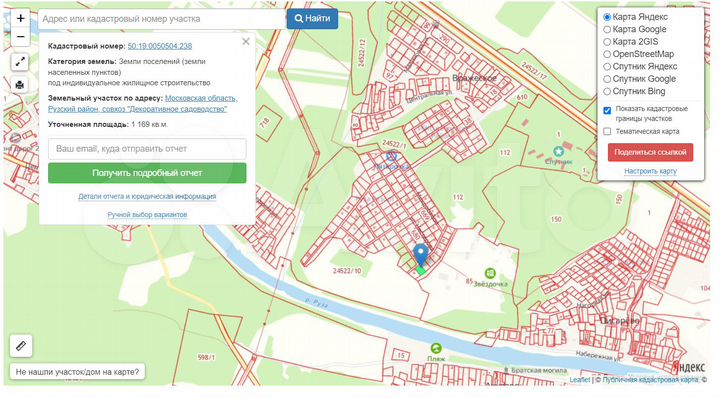
Task: Click Ручной выбор вариантов link
Action: (x=147, y=215)
